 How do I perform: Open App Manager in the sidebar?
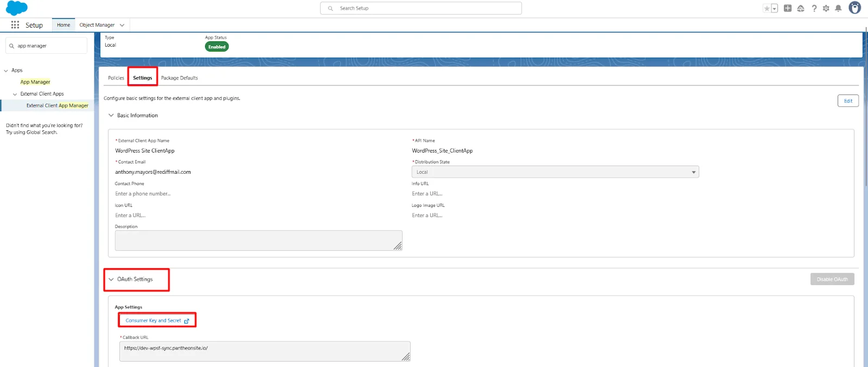[35, 82]
